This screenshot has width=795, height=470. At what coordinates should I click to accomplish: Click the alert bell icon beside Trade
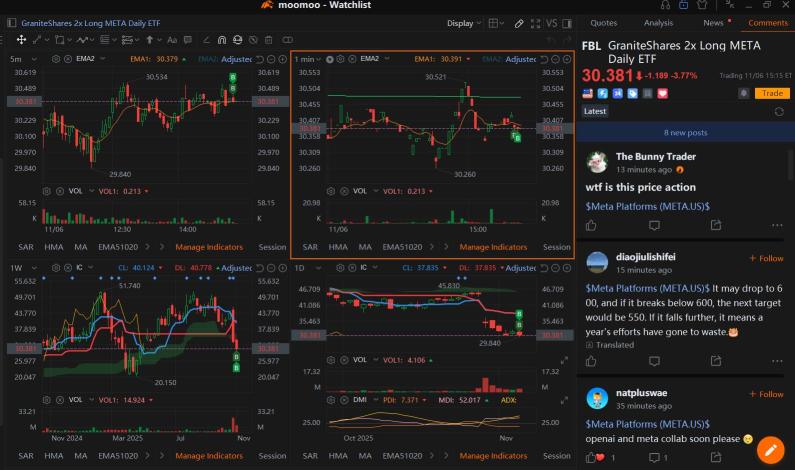pos(743,93)
